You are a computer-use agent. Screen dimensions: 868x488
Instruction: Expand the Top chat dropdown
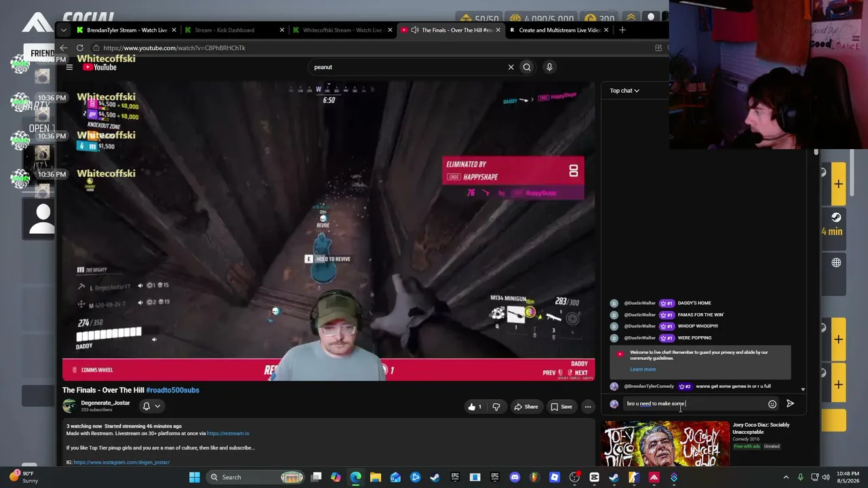625,91
